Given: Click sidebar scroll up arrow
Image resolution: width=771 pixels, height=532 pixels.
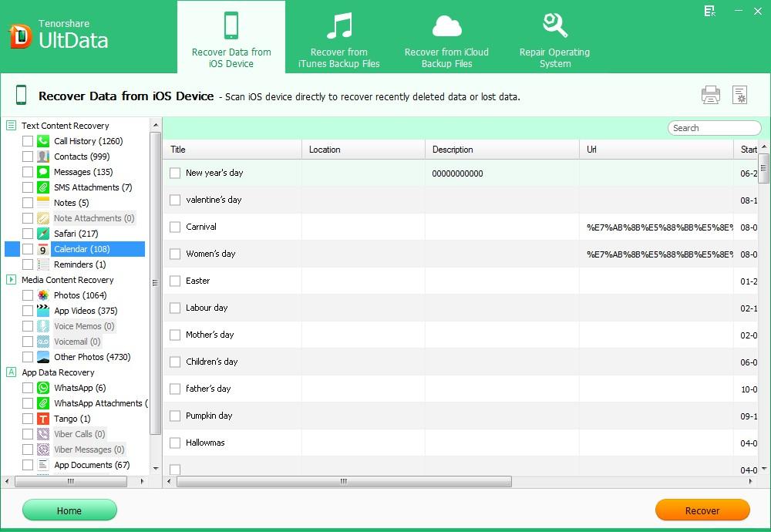Looking at the screenshot, I should coord(156,125).
